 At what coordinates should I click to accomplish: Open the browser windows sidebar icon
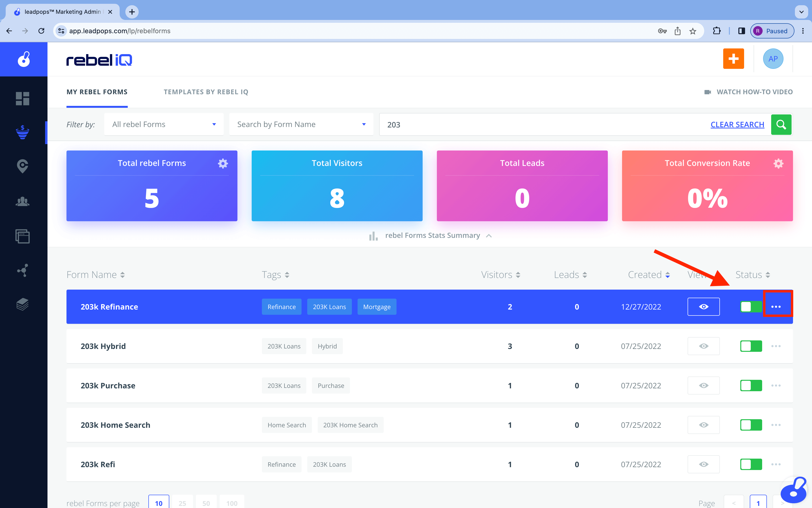[x=23, y=236]
